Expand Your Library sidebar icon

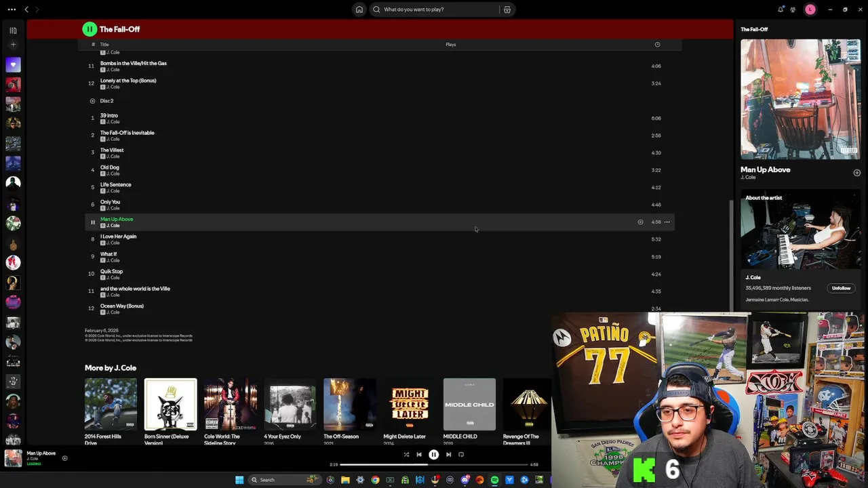13,30
